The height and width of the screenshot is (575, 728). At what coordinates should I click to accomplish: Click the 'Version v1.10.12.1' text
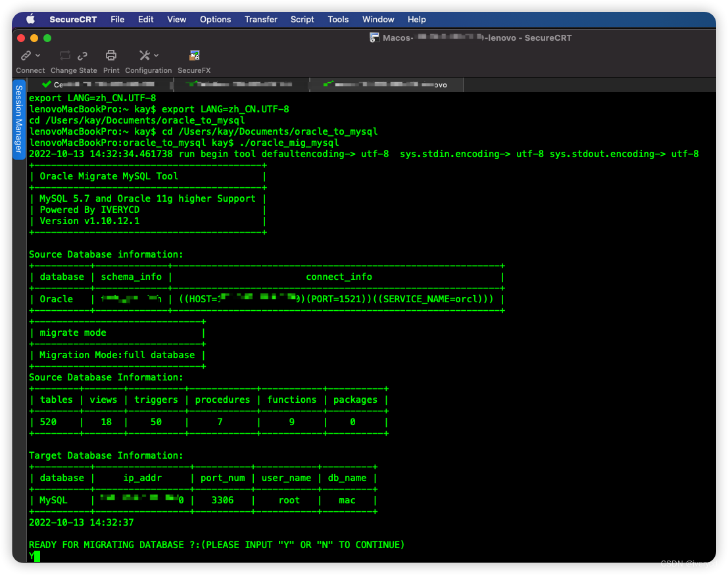[x=89, y=221]
